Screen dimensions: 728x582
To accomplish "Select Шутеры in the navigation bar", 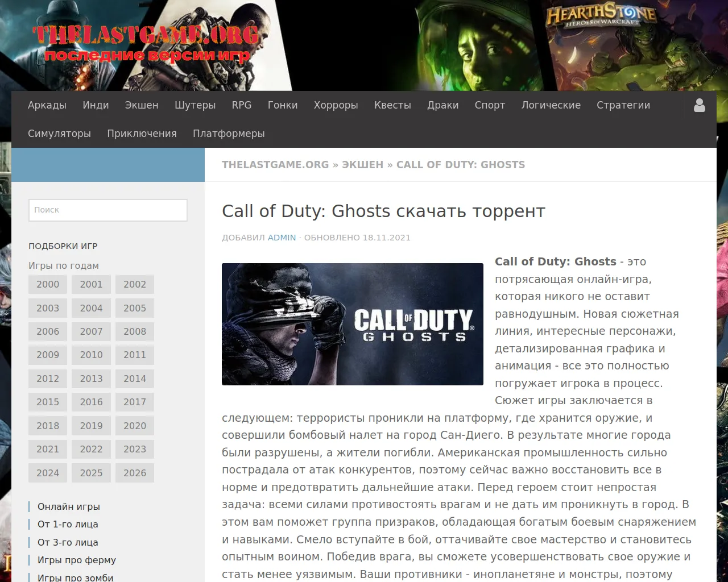I will coord(195,105).
